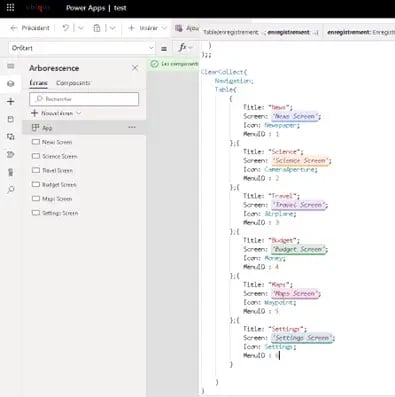Open the app launcher waffle icon
The width and height of the screenshot is (395, 397).
pos(10,8)
